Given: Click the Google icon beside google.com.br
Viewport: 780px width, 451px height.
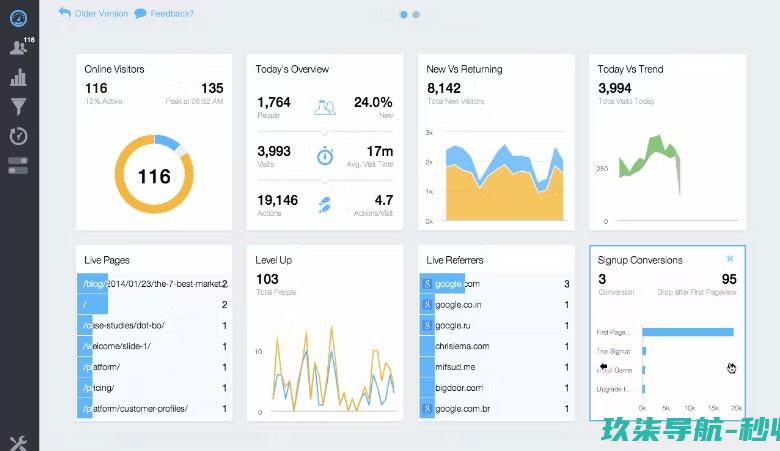Looking at the screenshot, I should [427, 409].
